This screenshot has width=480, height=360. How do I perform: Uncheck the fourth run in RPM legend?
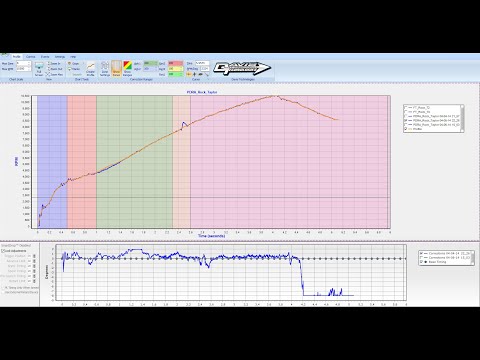pyautogui.click(x=406, y=120)
